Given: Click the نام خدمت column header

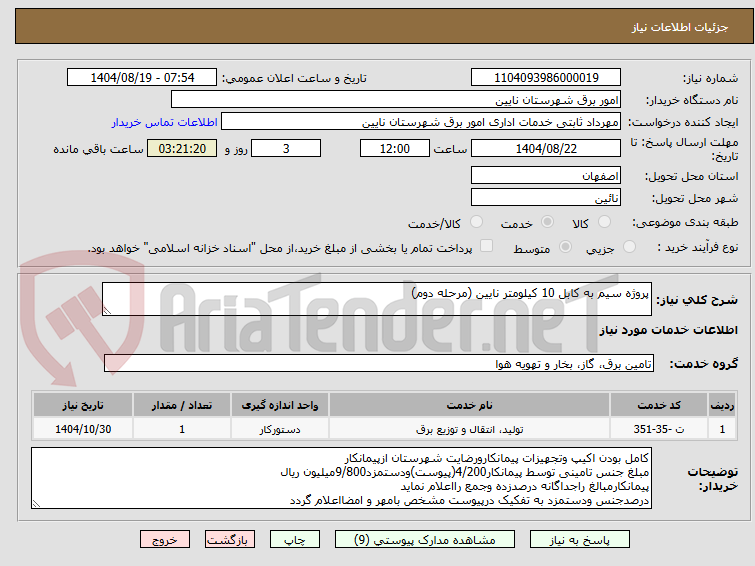Looking at the screenshot, I should coord(469,405).
